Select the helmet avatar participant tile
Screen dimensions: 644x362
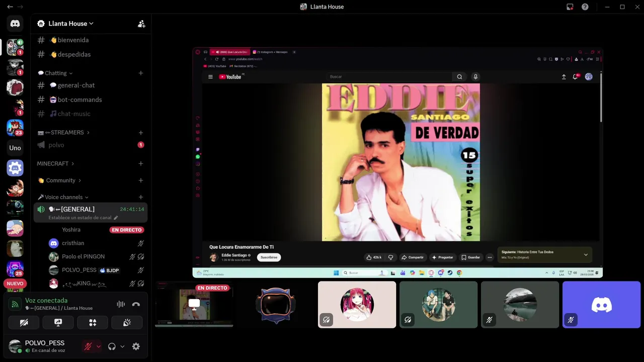pos(275,305)
